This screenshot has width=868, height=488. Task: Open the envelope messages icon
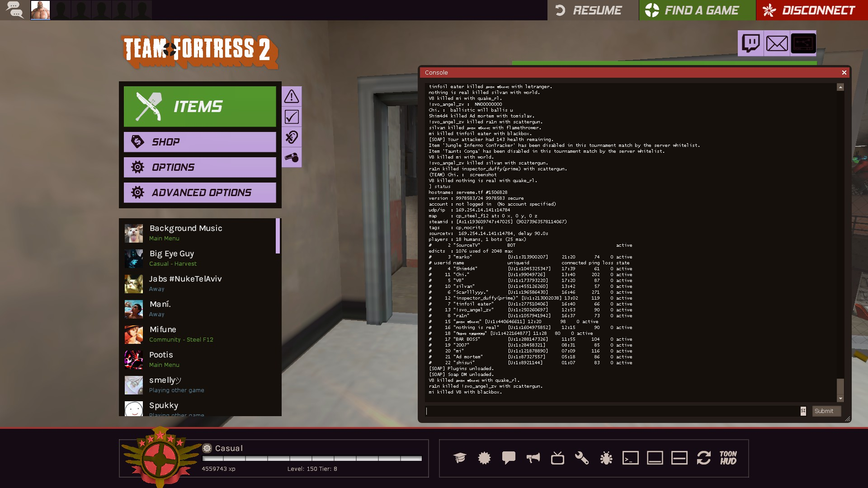[777, 43]
